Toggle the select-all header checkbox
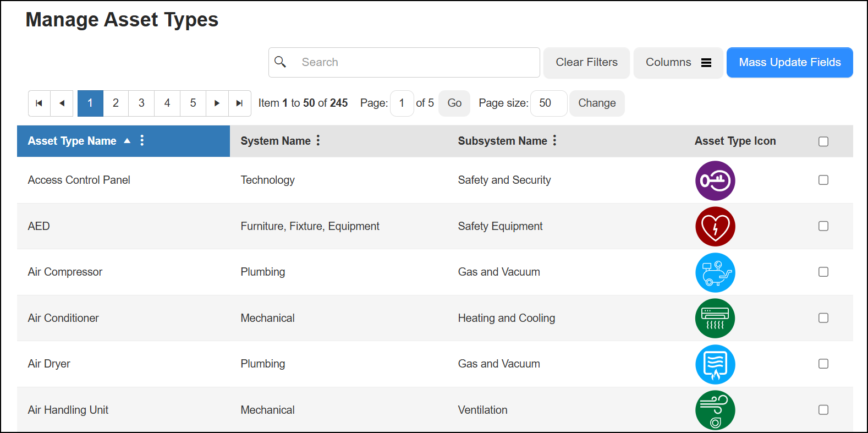 823,141
